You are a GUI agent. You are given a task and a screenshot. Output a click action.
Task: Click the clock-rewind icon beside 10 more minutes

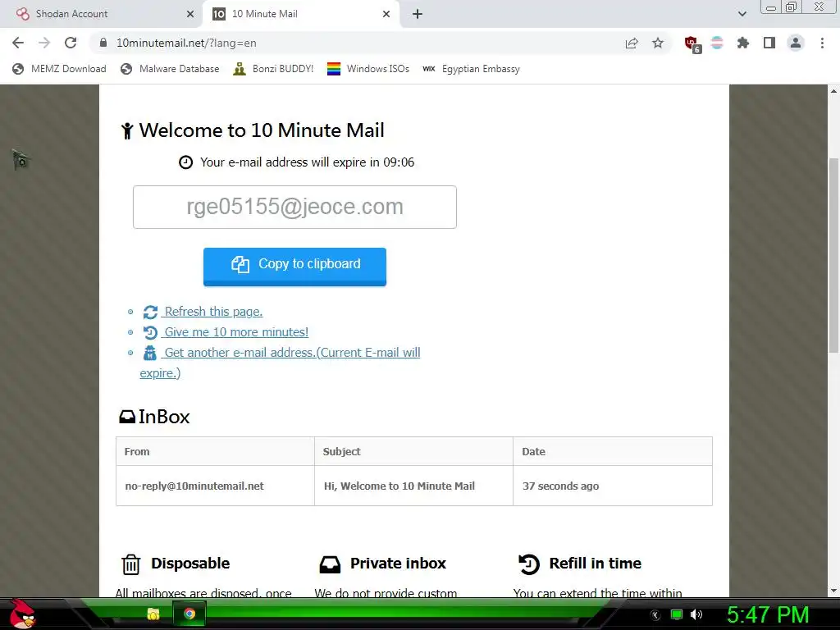pos(151,333)
